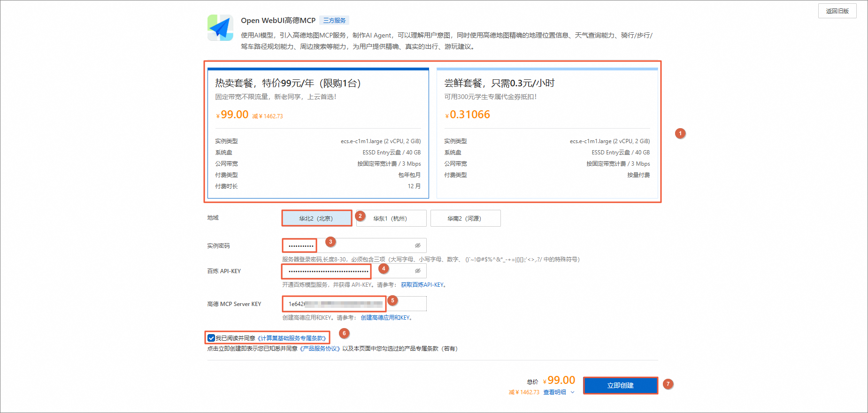868x413 pixels.
Task: Click the 总价 ¥99.00 total amount
Action: [559, 380]
